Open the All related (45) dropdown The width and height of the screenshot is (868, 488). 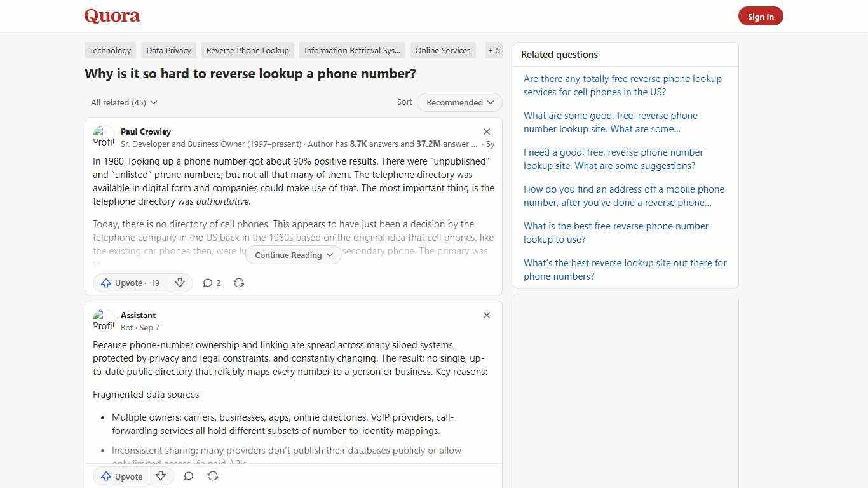click(x=124, y=102)
